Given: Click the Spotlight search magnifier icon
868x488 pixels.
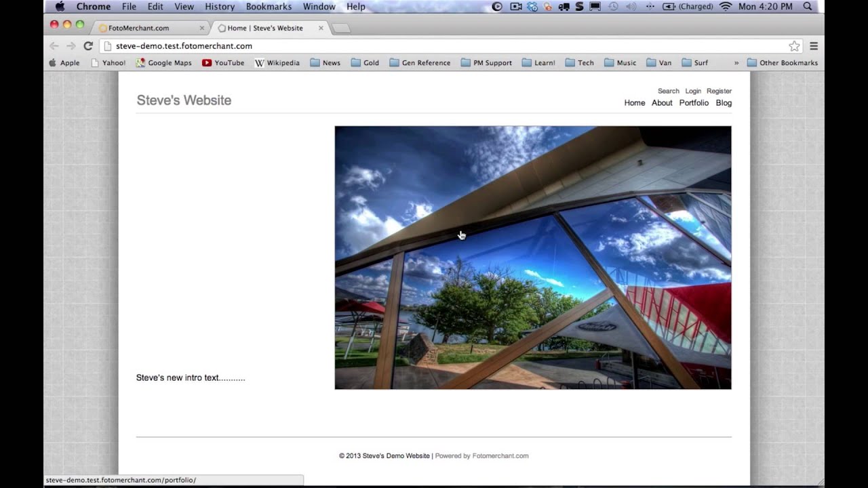Looking at the screenshot, I should (x=807, y=6).
